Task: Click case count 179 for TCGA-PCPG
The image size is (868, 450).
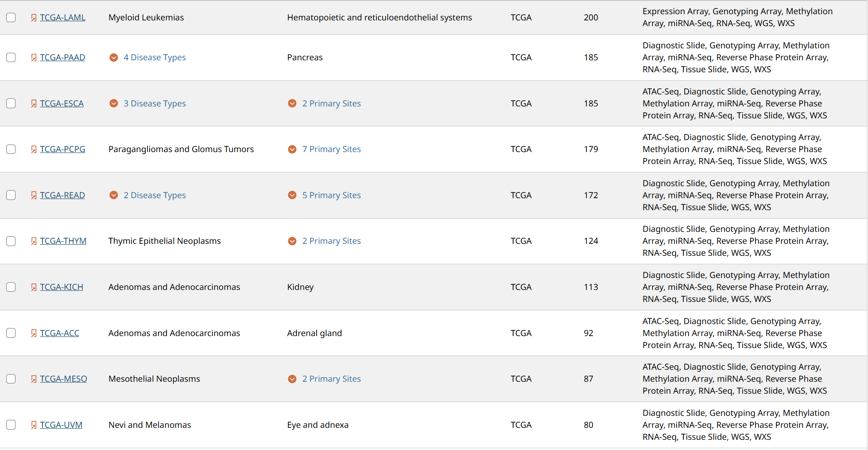Action: coord(591,149)
